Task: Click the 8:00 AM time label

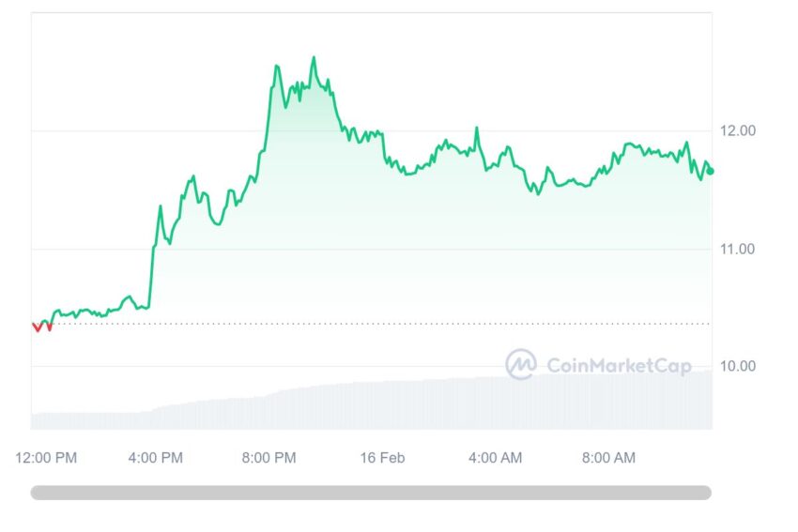Action: click(608, 458)
